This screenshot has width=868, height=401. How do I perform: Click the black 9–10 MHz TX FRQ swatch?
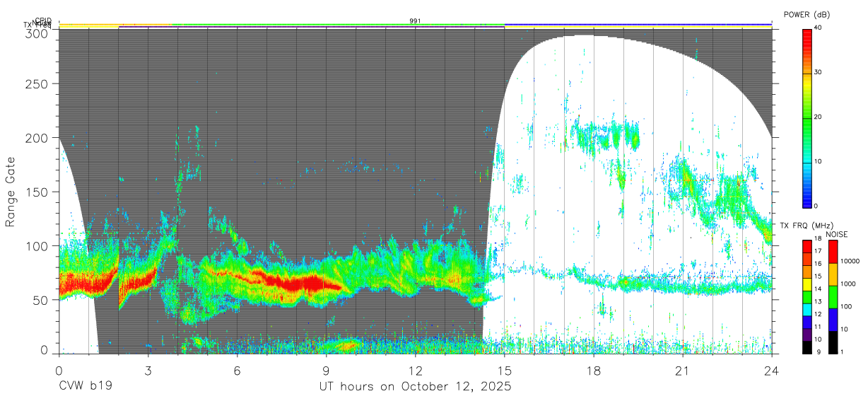tap(807, 347)
